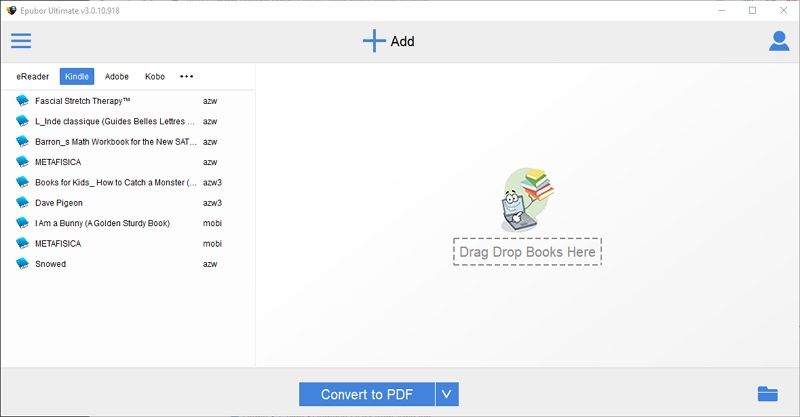Click book icon beside Fascial Stretch Therapy

coord(22,101)
